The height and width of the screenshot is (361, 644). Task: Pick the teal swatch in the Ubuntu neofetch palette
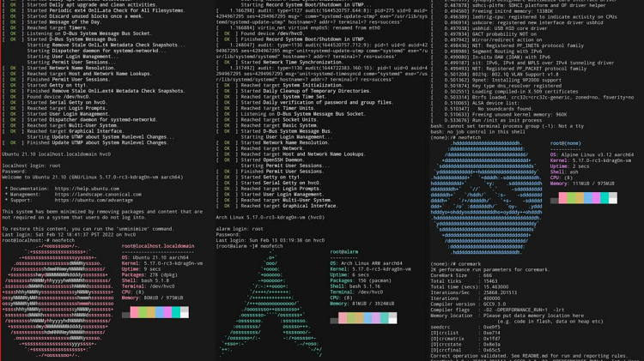[x=176, y=312]
